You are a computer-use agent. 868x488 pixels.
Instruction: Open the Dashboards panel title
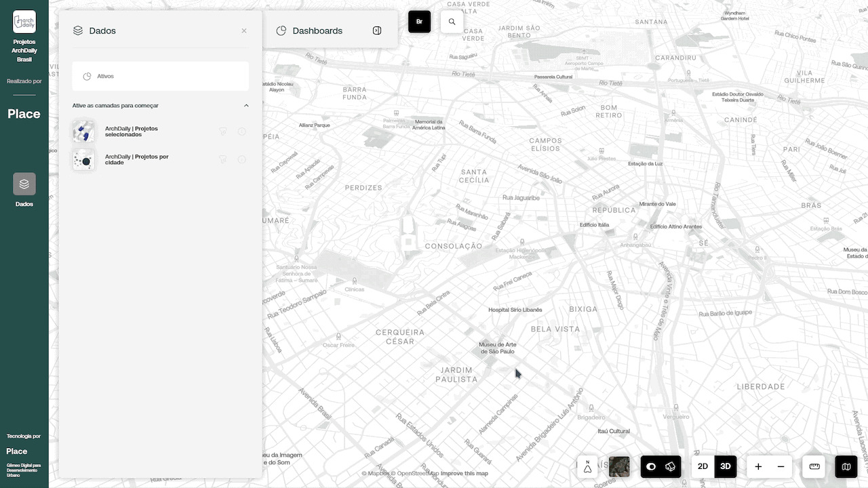click(317, 30)
